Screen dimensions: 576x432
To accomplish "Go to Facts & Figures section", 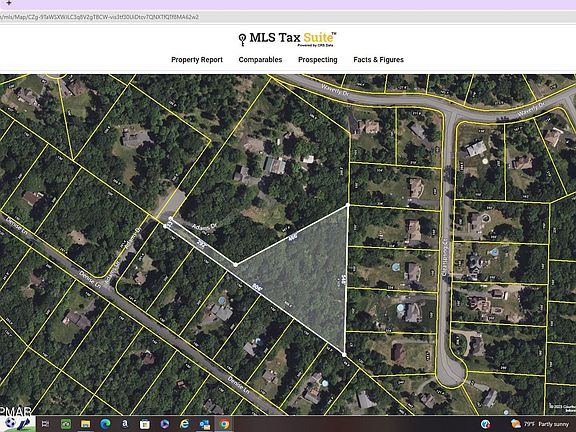I will coord(378,60).
